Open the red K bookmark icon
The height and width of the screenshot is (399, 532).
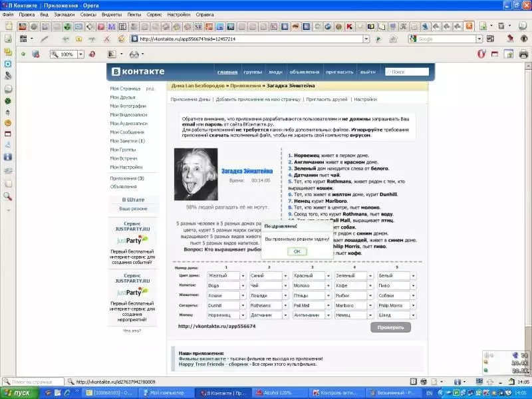pyautogui.click(x=350, y=27)
